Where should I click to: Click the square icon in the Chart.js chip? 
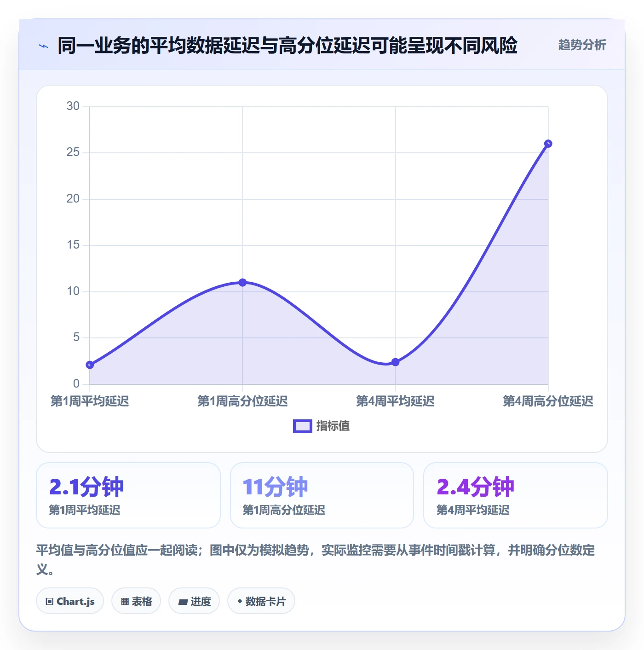[x=50, y=602]
